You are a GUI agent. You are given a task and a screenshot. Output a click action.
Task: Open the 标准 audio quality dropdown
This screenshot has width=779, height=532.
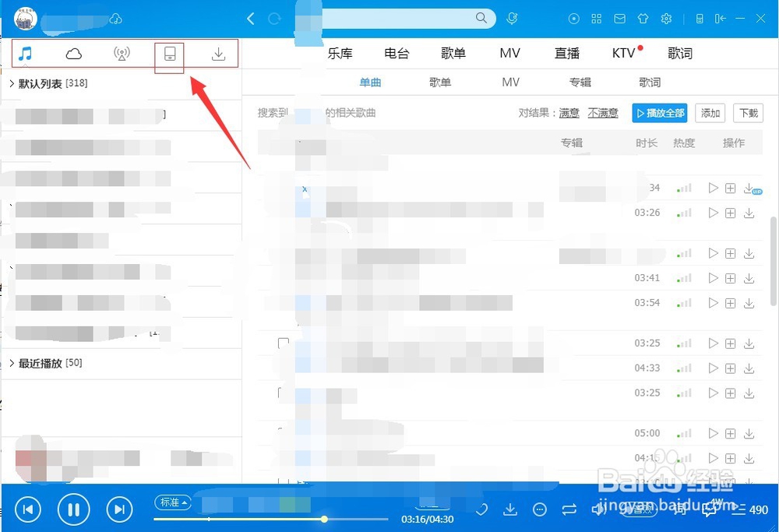[172, 503]
